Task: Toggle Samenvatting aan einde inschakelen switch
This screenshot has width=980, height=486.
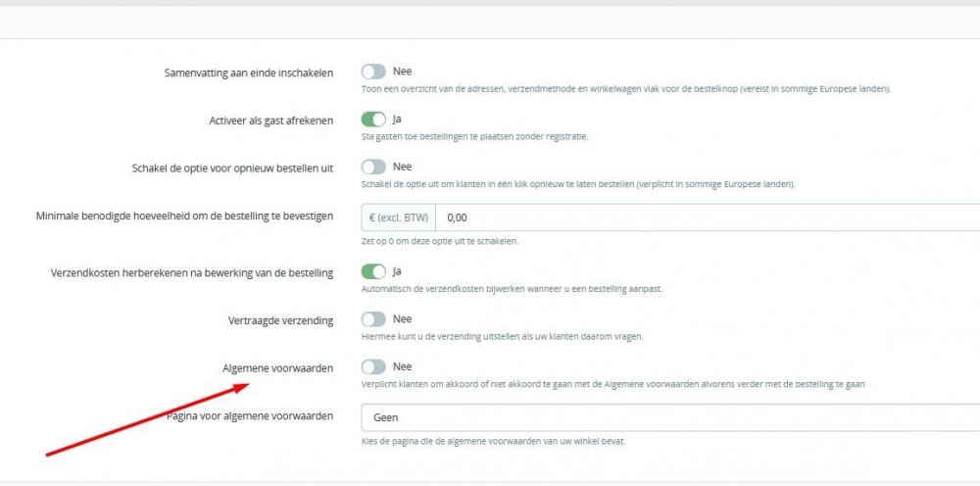Action: click(x=373, y=72)
